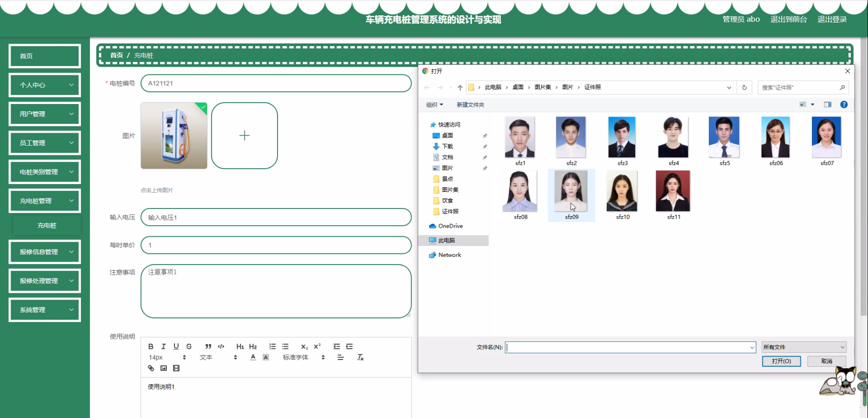Image resolution: width=868 pixels, height=418 pixels.
Task: Open file dialog help icon
Action: 844,104
